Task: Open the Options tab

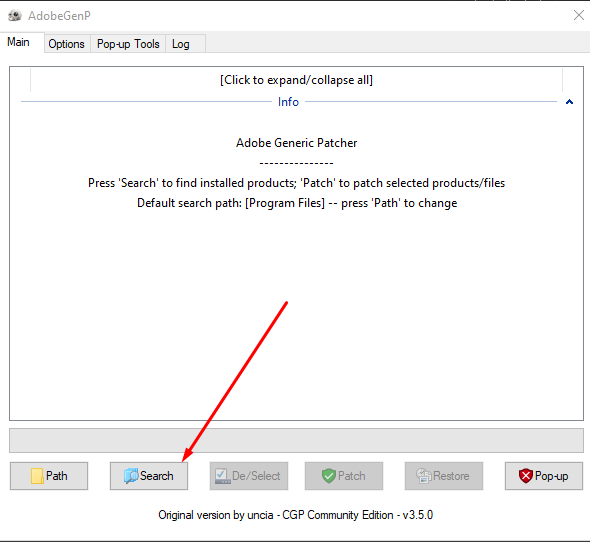Action: tap(67, 44)
